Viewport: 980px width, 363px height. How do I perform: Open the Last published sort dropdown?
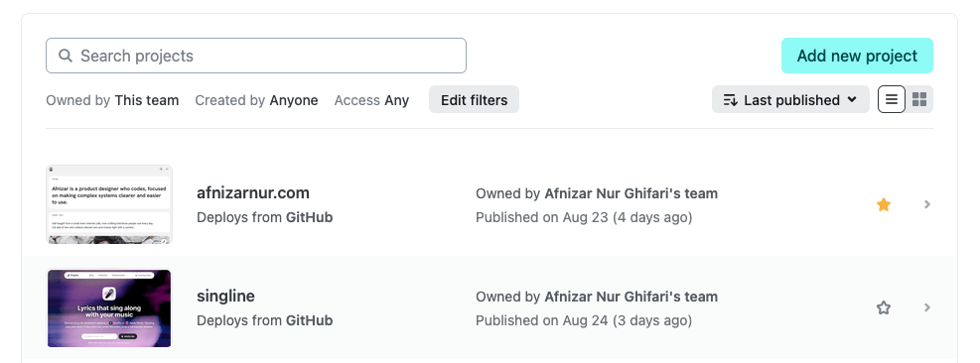click(790, 100)
